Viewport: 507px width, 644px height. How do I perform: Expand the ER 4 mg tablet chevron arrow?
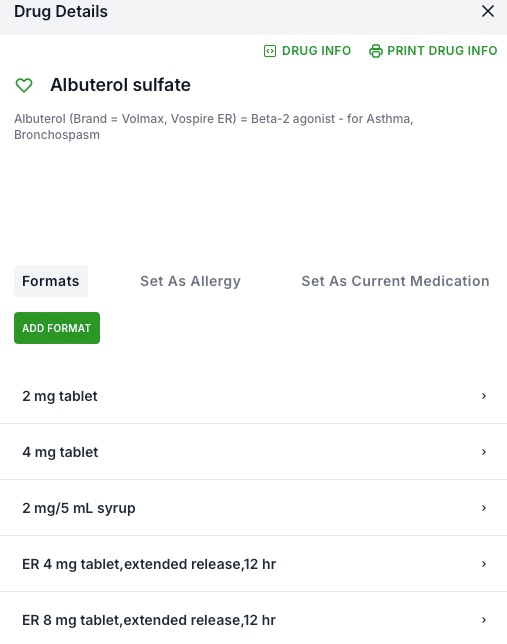click(x=484, y=564)
